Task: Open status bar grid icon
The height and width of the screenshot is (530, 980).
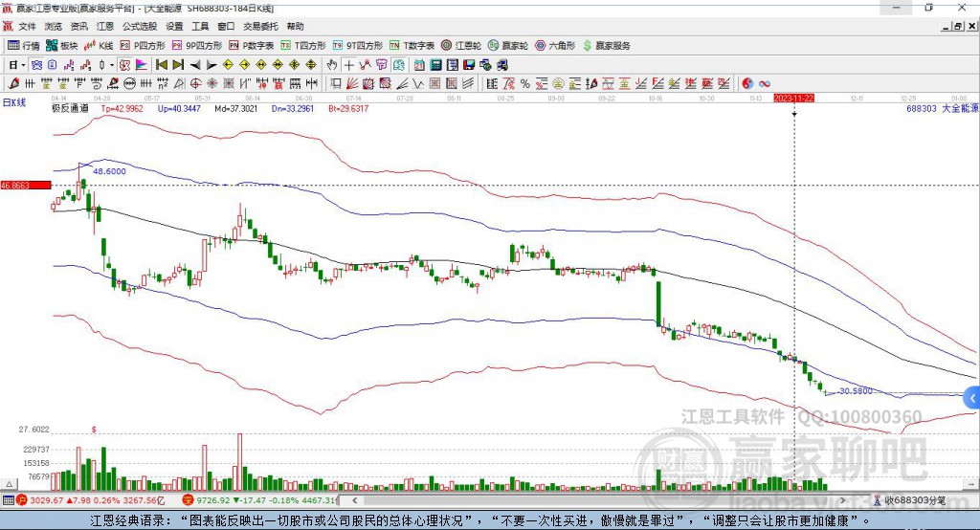Action: tap(8, 500)
